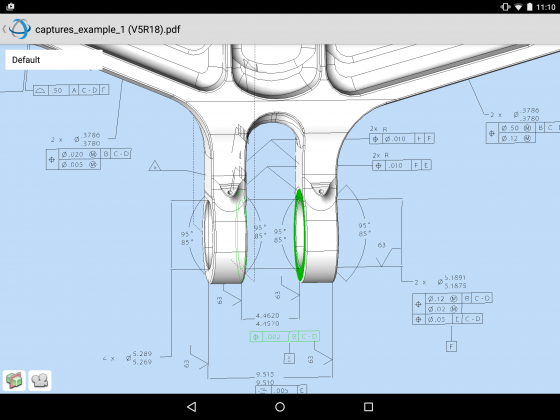Tap Android home circle button

280,407
